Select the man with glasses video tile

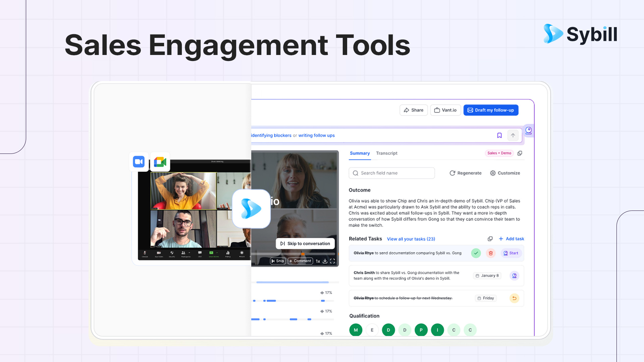click(183, 229)
